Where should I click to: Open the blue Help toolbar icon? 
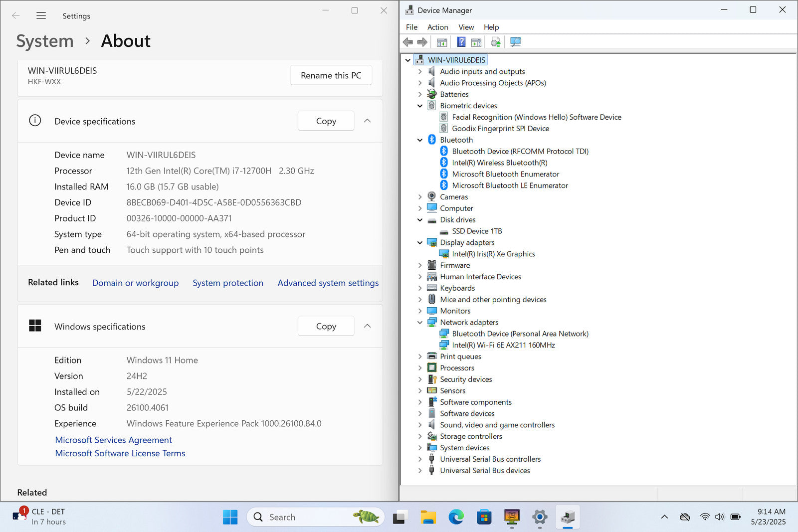point(461,42)
